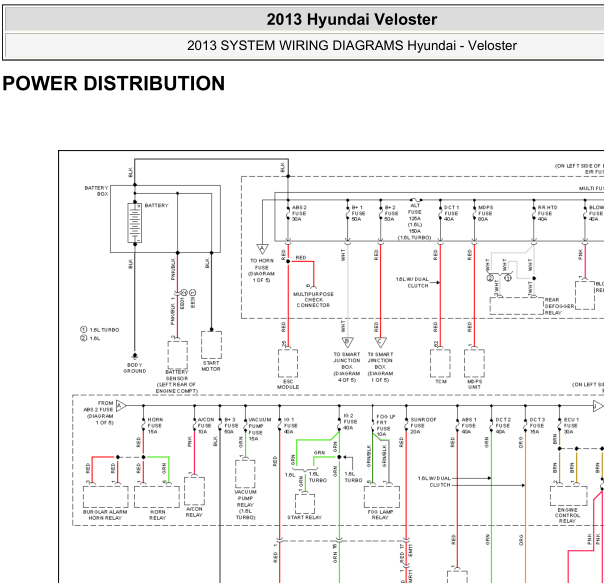
Task: Click the Fog Lamp Relay dashed box
Action: point(382,497)
